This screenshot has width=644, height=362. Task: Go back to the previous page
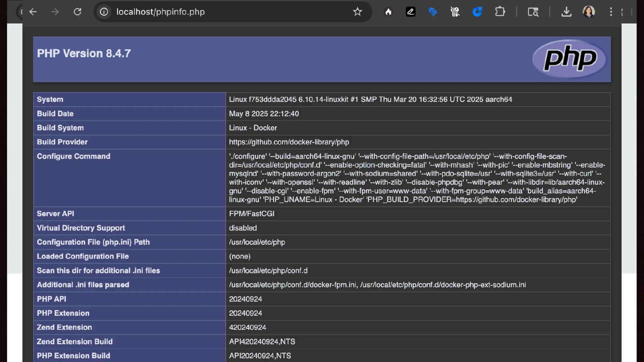[33, 12]
